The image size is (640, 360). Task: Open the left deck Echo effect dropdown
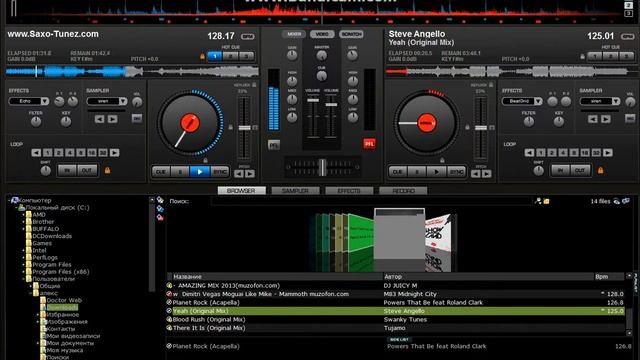click(44, 101)
